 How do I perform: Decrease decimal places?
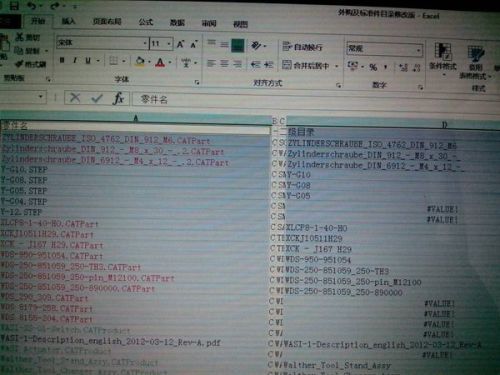pyautogui.click(x=416, y=68)
